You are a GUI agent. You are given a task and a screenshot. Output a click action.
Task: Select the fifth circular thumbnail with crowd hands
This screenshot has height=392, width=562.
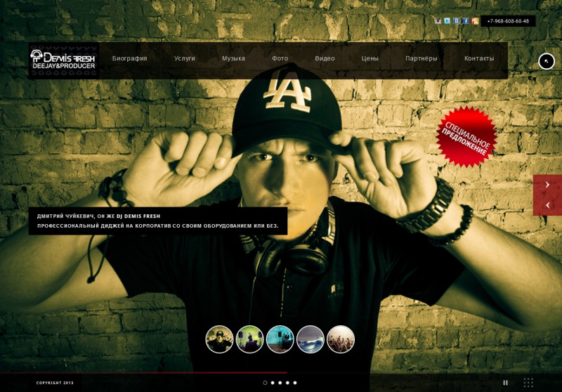pyautogui.click(x=341, y=339)
